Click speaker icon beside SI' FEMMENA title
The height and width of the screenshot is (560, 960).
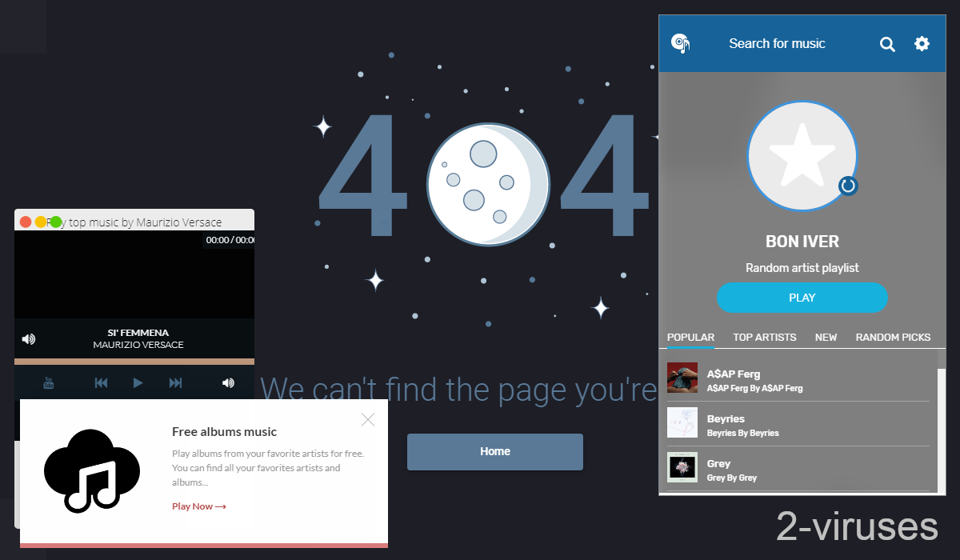[29, 339]
